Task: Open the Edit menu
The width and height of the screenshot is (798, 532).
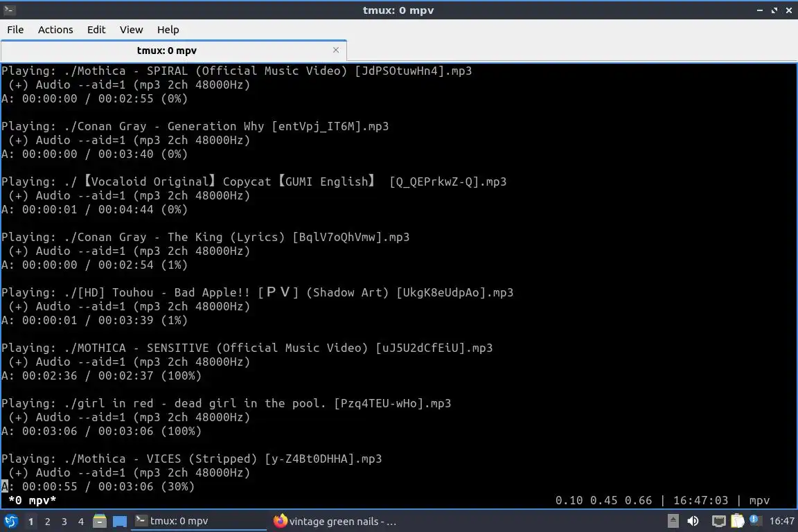Action: [96, 30]
